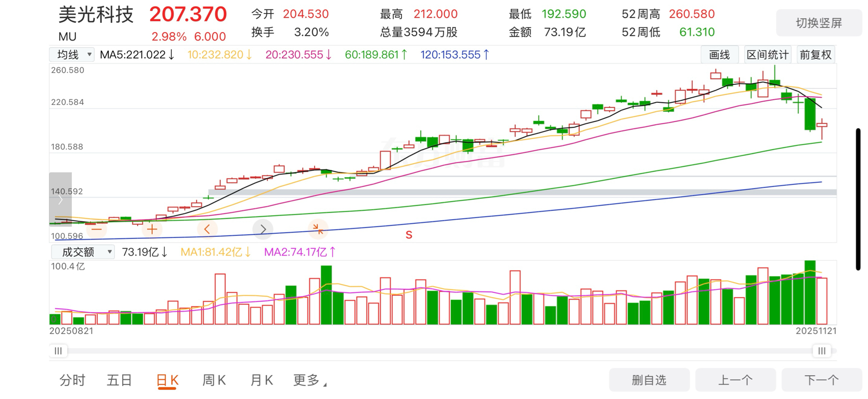Click the 10:232.820 moving average label
This screenshot has height=399, width=868.
click(220, 55)
